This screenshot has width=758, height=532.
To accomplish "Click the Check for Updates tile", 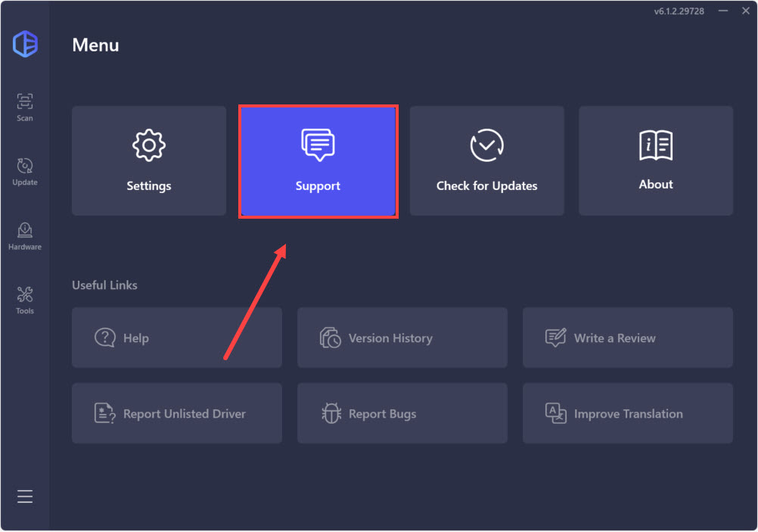I will tap(486, 160).
